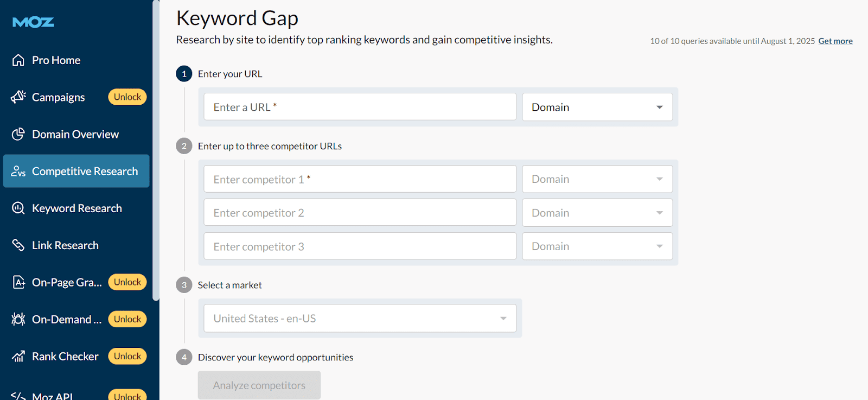Click the Domain Overview pie chart icon
868x400 pixels.
tap(18, 134)
